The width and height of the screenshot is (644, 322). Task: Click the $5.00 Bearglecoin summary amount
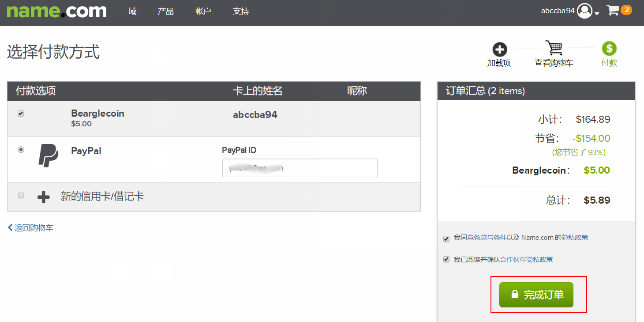(x=597, y=170)
